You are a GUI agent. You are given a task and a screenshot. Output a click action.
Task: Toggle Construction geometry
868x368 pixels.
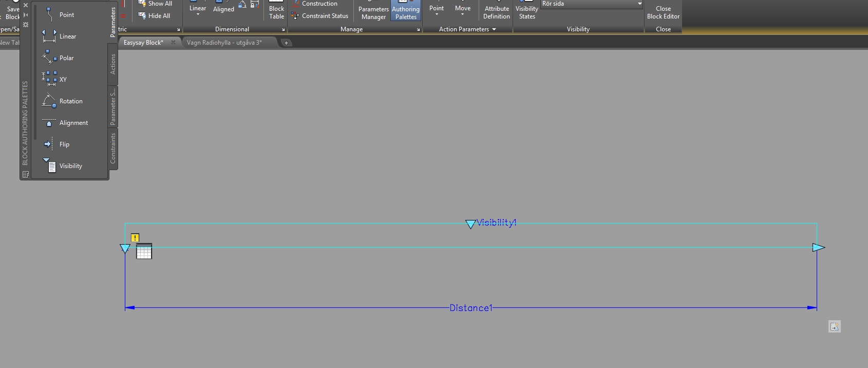(314, 4)
